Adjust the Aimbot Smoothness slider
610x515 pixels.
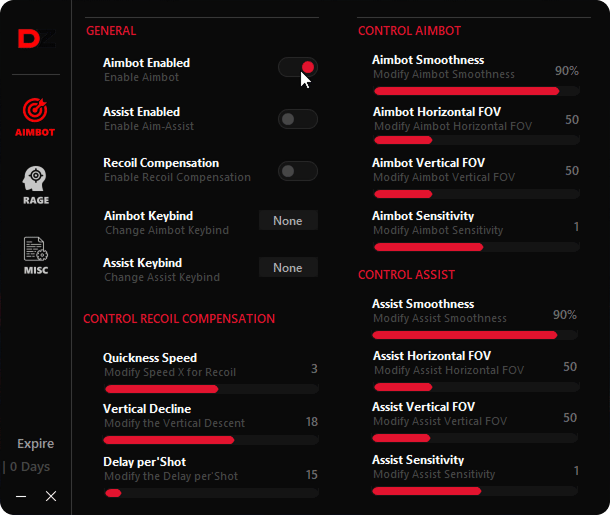[477, 91]
